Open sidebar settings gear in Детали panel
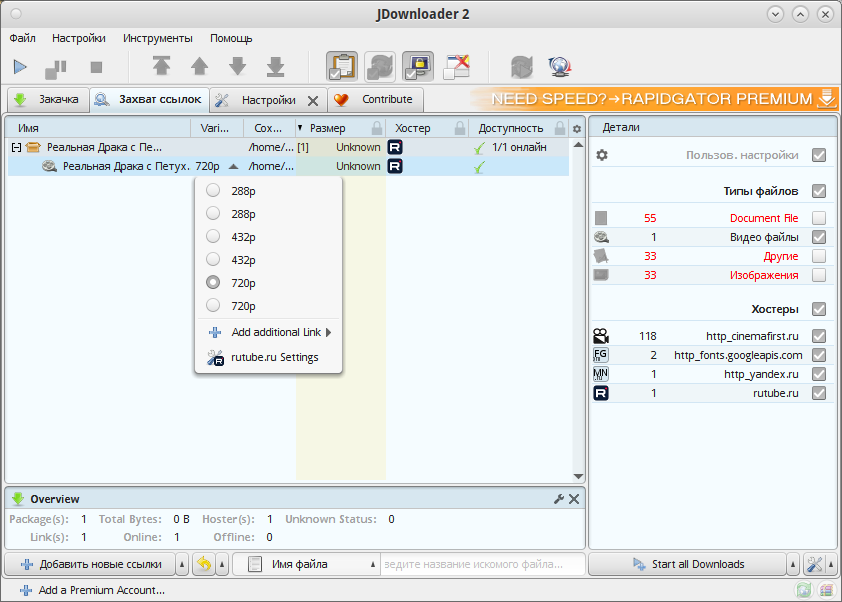The height and width of the screenshot is (602, 842). click(x=602, y=155)
